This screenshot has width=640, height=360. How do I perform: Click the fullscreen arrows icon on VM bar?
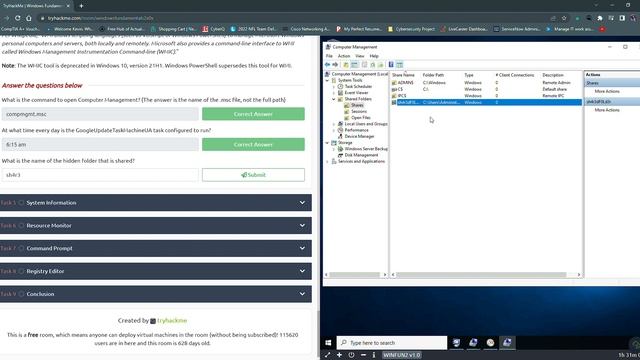pos(327,355)
